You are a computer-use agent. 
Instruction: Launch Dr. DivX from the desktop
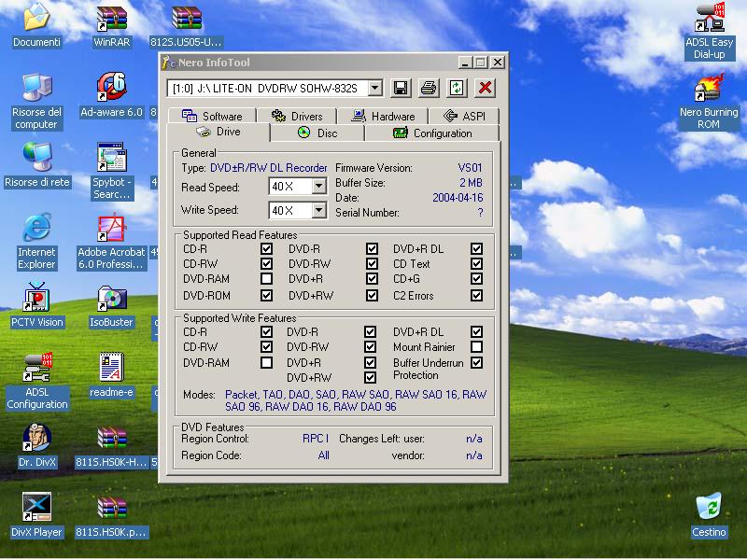(36, 445)
